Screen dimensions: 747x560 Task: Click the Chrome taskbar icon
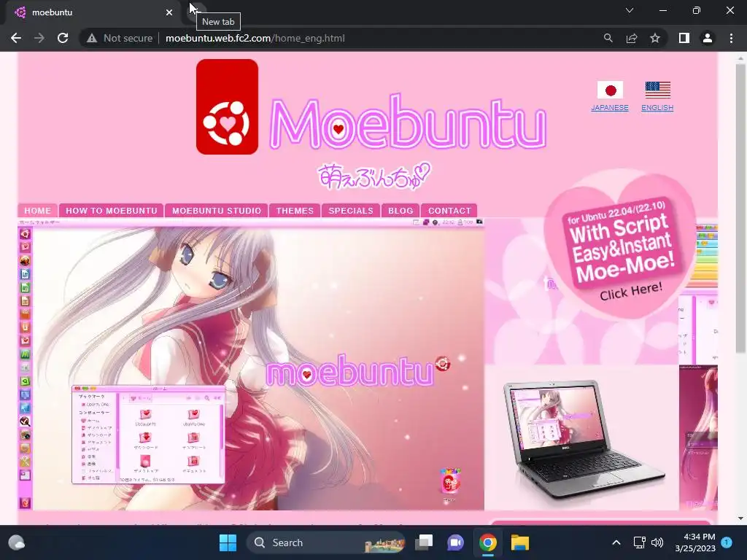coord(488,542)
